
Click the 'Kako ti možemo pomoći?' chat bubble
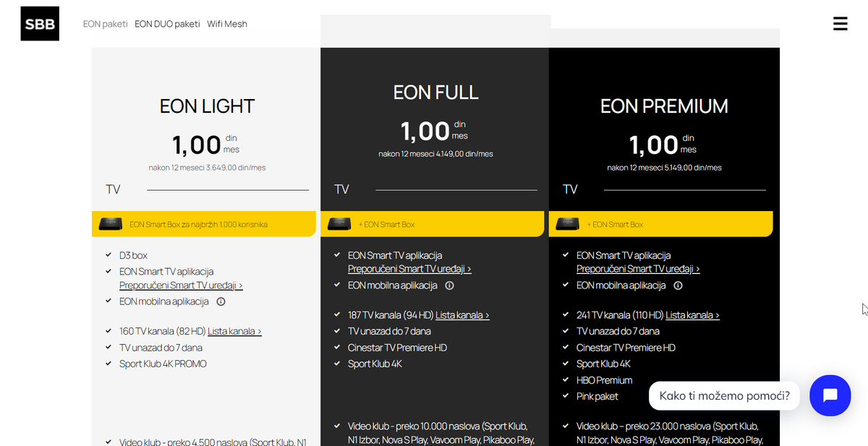click(724, 395)
